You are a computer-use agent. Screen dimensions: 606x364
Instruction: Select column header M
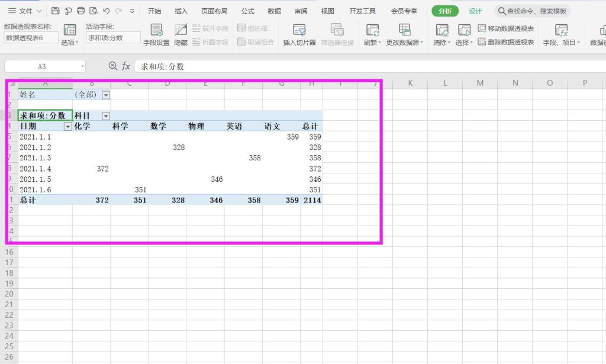tap(480, 83)
